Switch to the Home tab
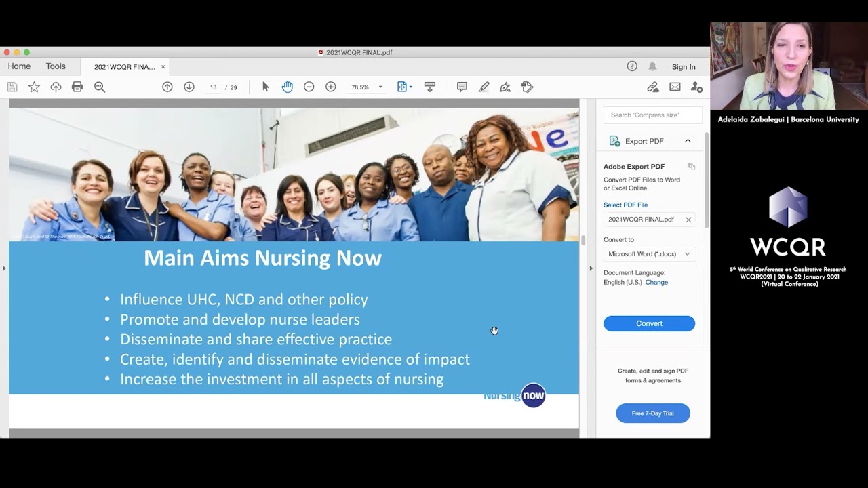The image size is (868, 488). pos(19,66)
